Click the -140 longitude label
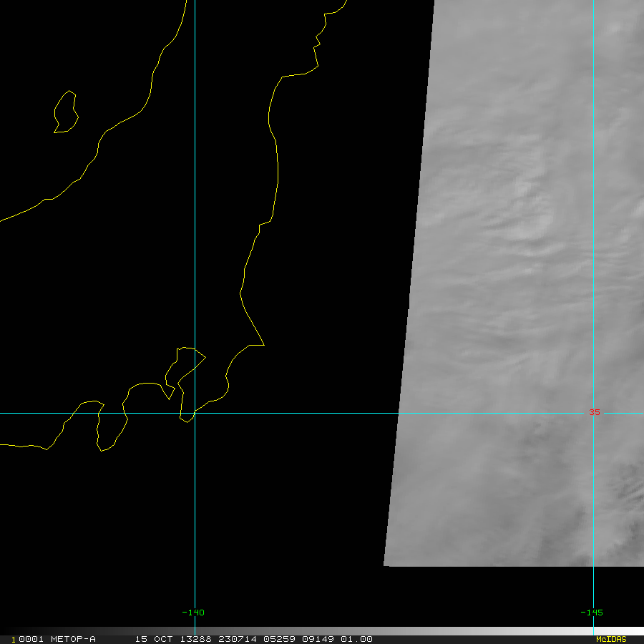 click(x=193, y=613)
